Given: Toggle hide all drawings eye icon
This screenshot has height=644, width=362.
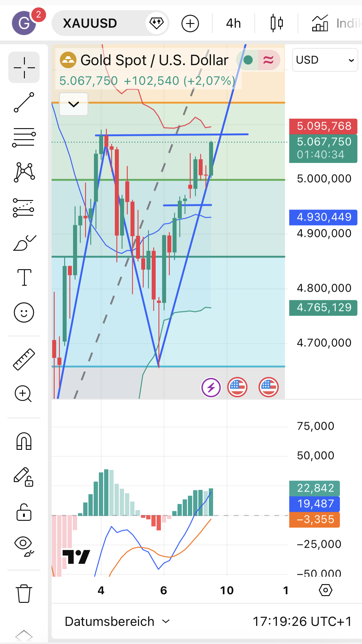Looking at the screenshot, I should click(x=24, y=547).
